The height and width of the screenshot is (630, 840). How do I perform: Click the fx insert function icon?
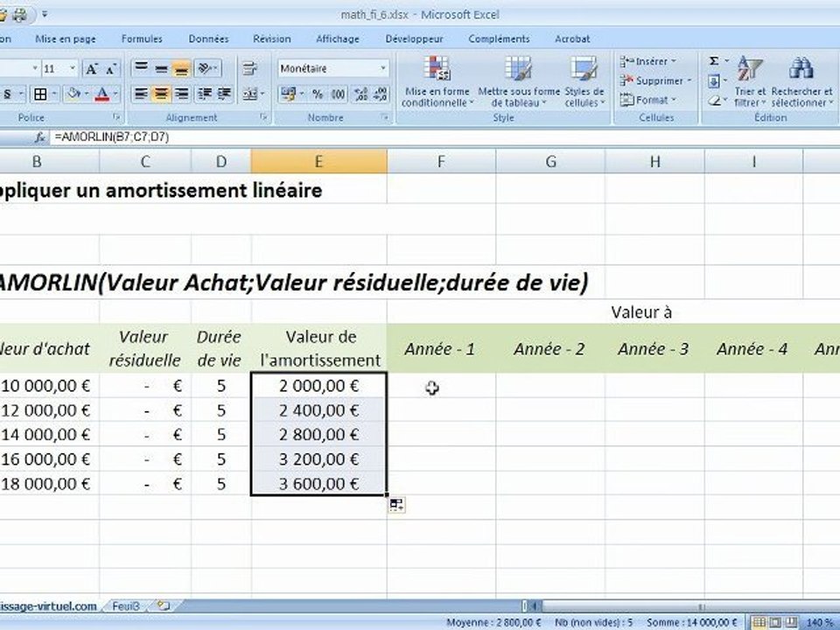pyautogui.click(x=39, y=137)
